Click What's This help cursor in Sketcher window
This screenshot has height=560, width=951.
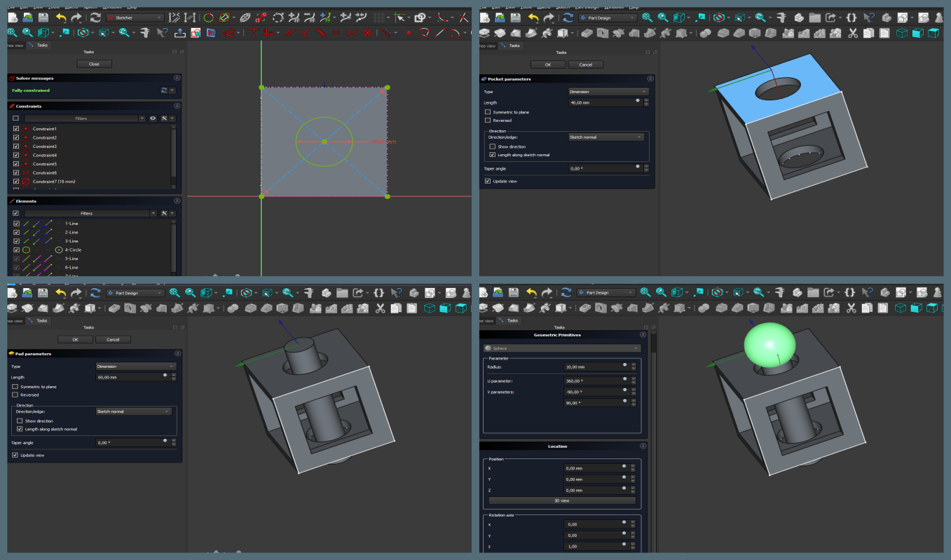(x=162, y=32)
